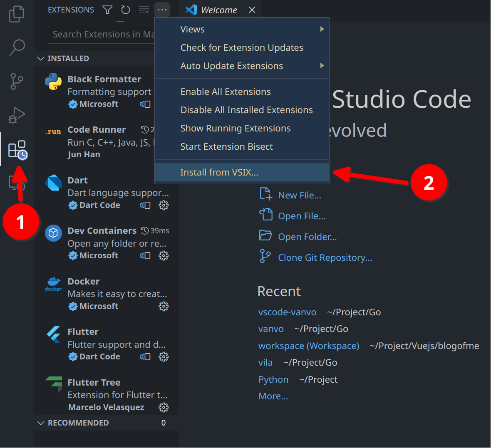Click Docker extension manage gear icon
The height and width of the screenshot is (448, 491).
(x=164, y=307)
